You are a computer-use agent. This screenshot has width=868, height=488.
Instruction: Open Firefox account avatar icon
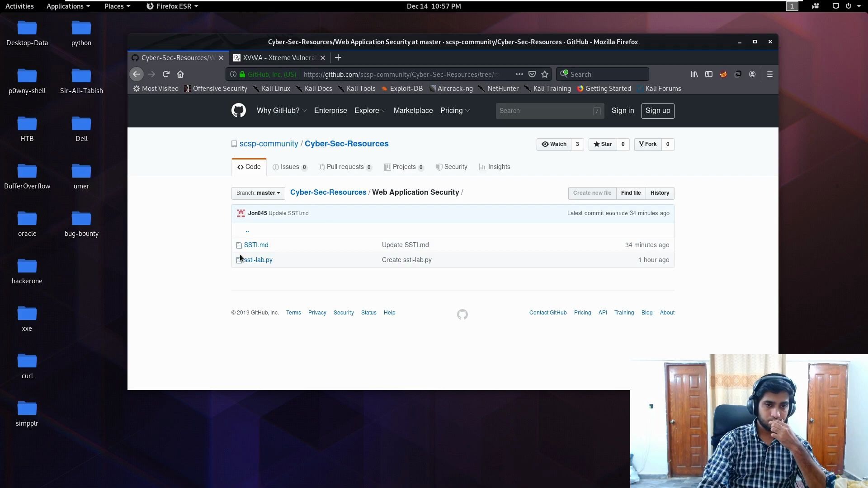tap(752, 74)
